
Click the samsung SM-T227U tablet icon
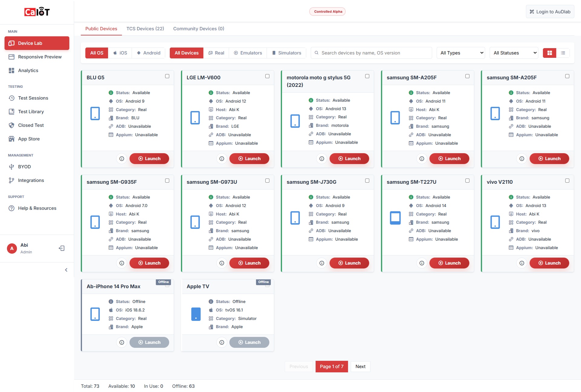(x=395, y=218)
